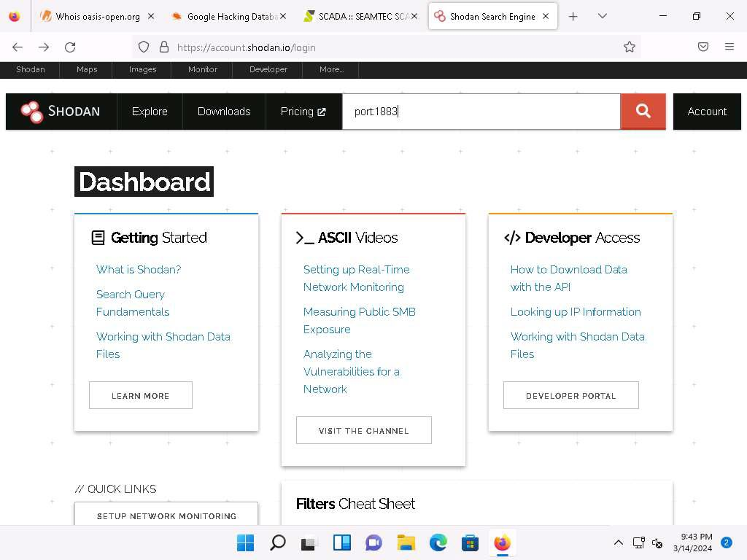Expand the list all tabs chevron

602,16
